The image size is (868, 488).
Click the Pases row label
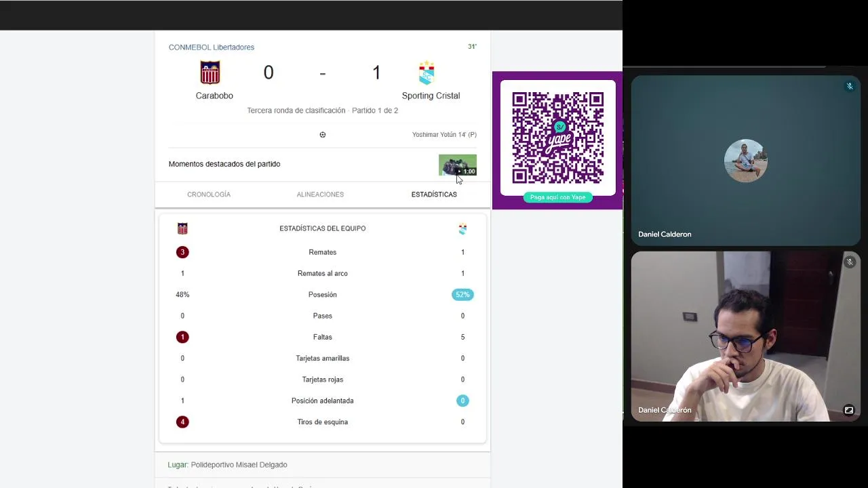[323, 316]
